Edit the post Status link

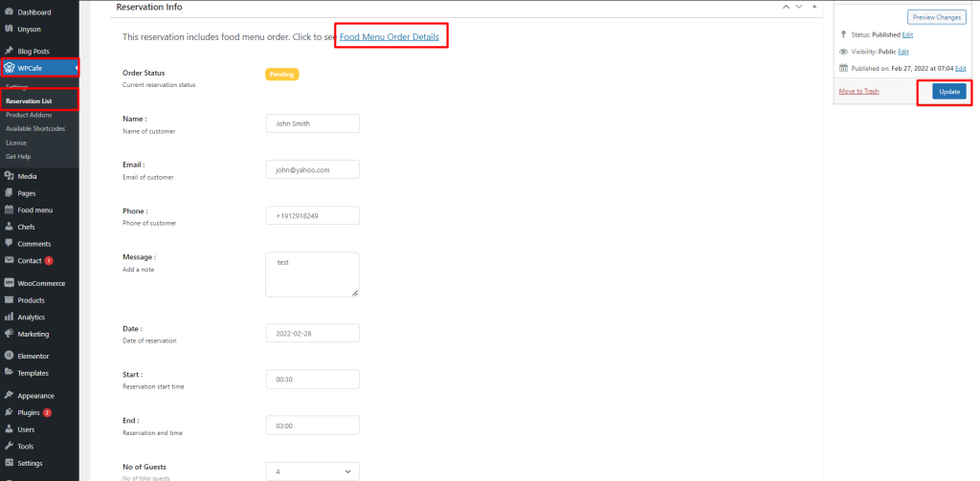click(x=907, y=35)
